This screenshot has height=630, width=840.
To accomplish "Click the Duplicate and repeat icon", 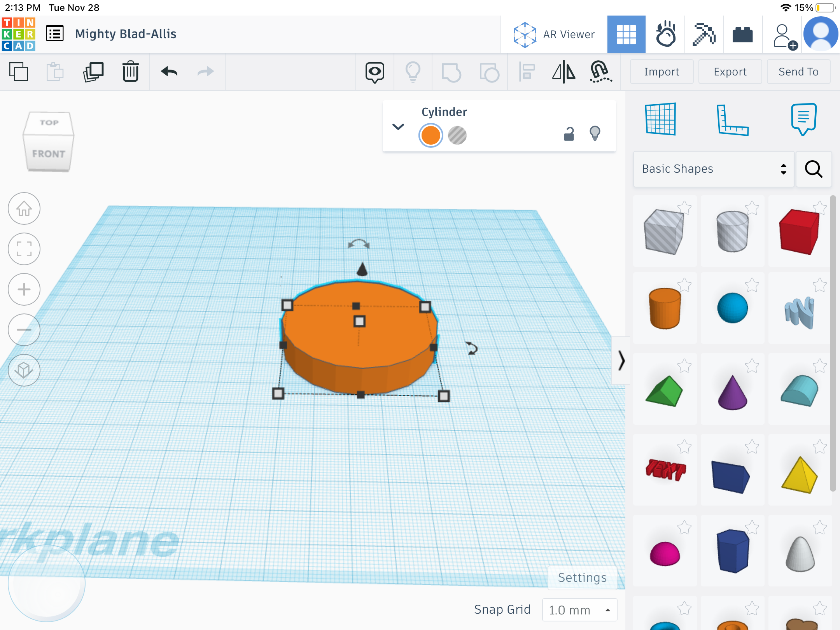I will 93,72.
